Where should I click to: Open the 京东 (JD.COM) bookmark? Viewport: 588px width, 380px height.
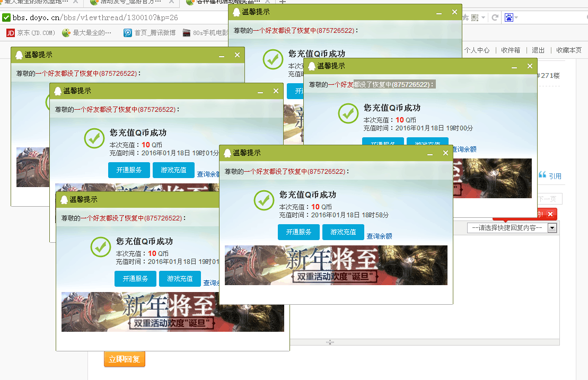pos(31,33)
